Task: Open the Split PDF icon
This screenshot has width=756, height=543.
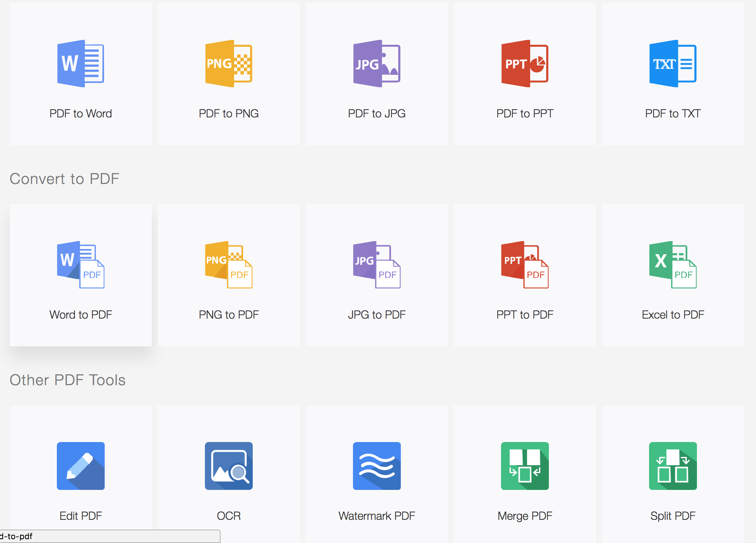Action: pyautogui.click(x=673, y=466)
